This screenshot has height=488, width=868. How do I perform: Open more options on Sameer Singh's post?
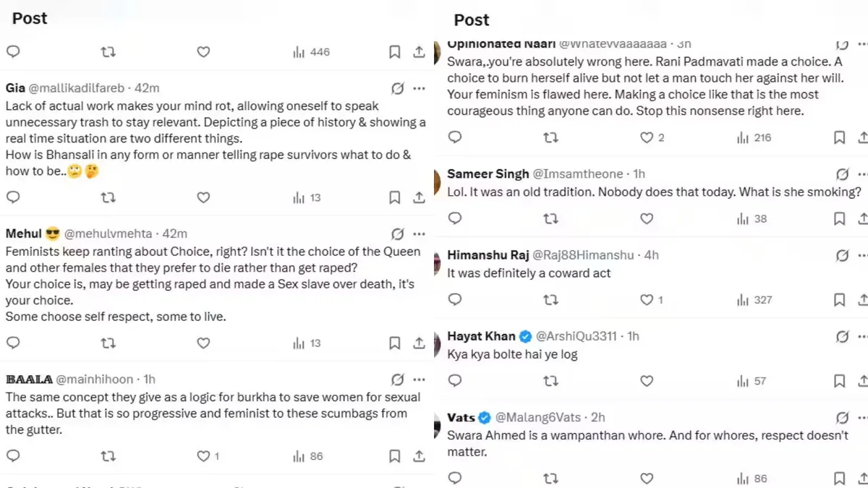pyautogui.click(x=862, y=174)
